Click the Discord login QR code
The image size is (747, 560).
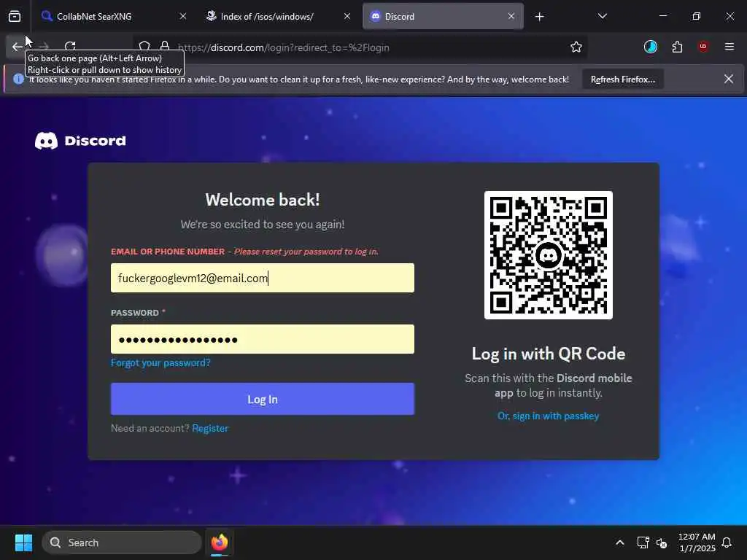(549, 255)
